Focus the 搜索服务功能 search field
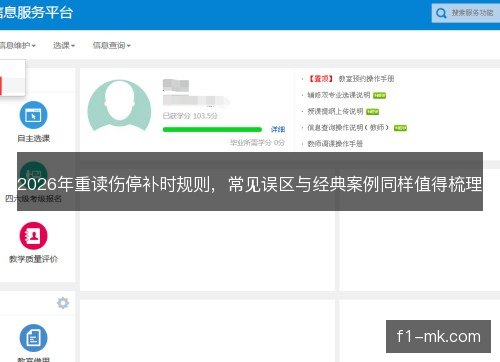Screen dimensions: 500x362 467,13
